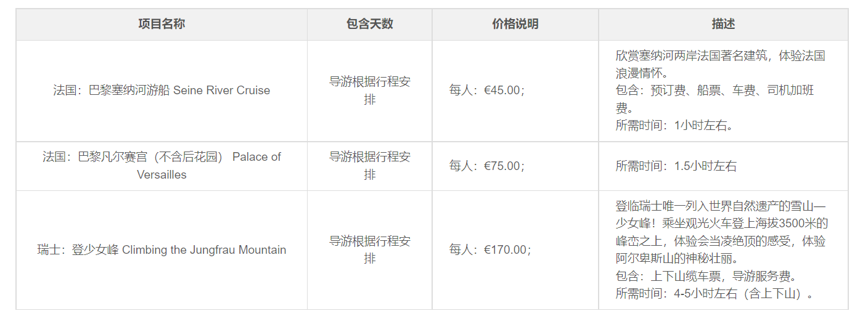The height and width of the screenshot is (332, 868).
Task: Select the €75.00 price cell
Action: [x=487, y=166]
